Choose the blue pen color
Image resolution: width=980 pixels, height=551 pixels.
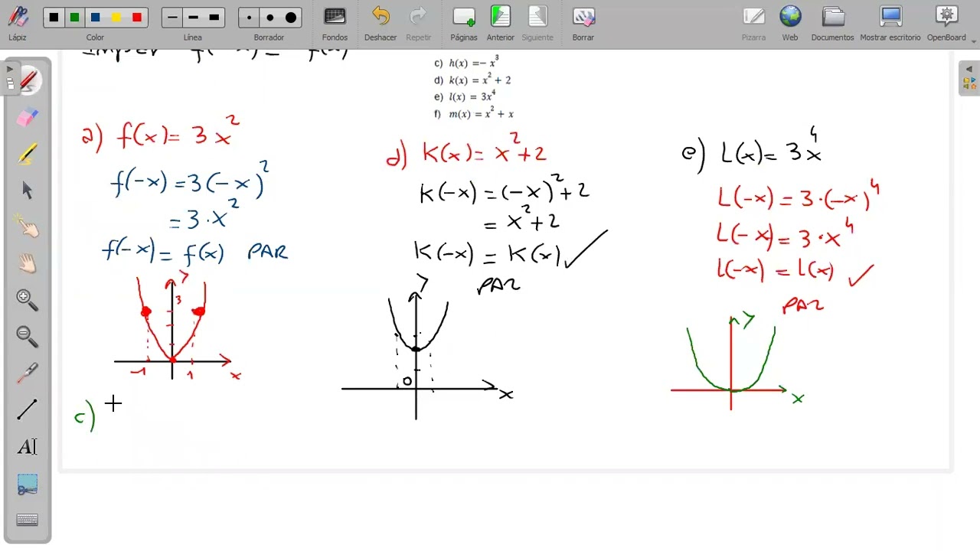(x=95, y=18)
